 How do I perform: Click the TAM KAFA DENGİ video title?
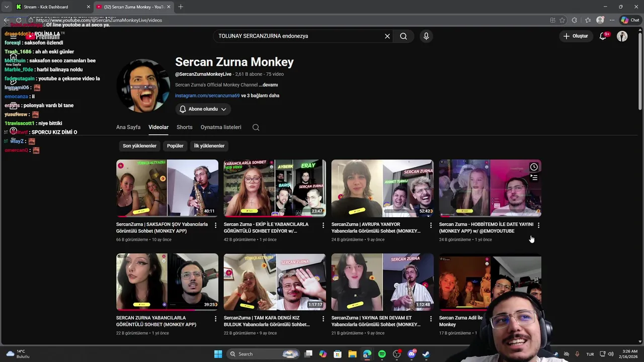267,321
